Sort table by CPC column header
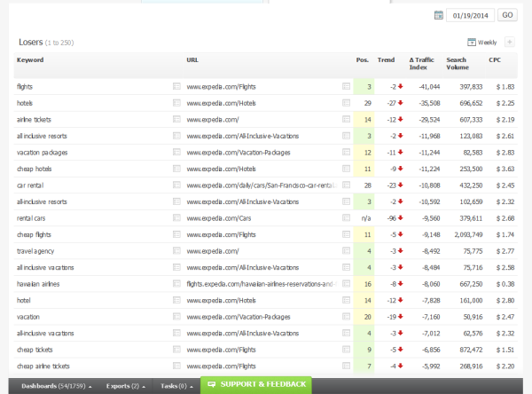This screenshot has width=532, height=394. (x=494, y=59)
